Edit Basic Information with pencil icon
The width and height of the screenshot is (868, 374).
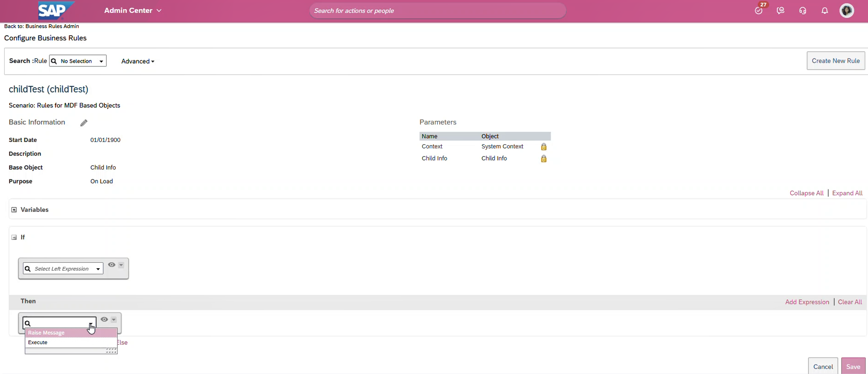84,123
